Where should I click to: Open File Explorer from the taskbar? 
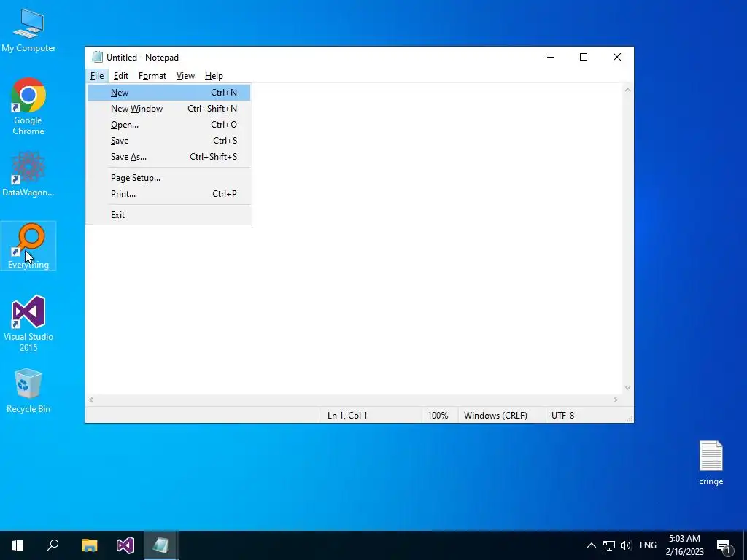pyautogui.click(x=89, y=545)
